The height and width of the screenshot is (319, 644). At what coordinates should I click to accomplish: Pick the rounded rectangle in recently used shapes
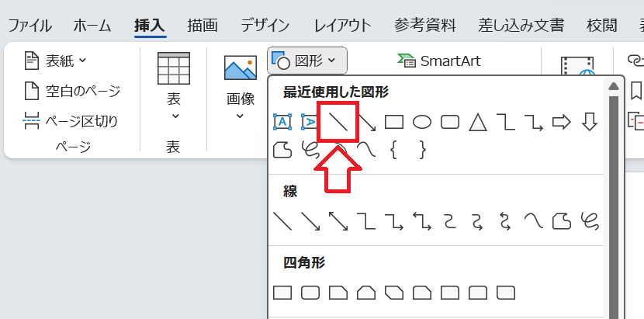coord(450,122)
